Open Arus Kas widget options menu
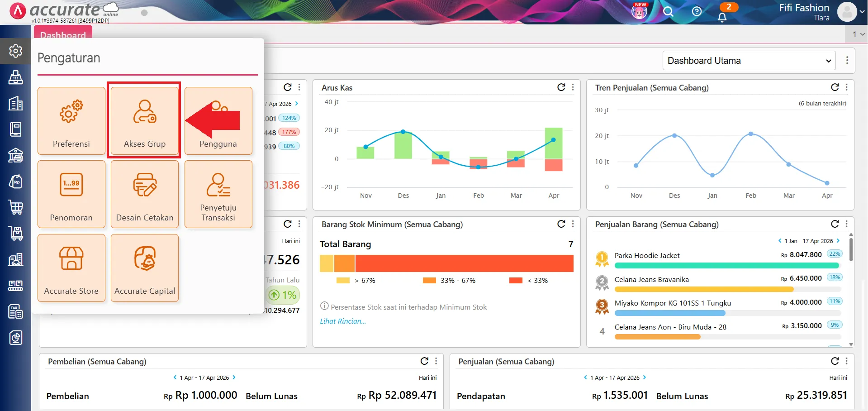This screenshot has width=868, height=411. [x=573, y=87]
